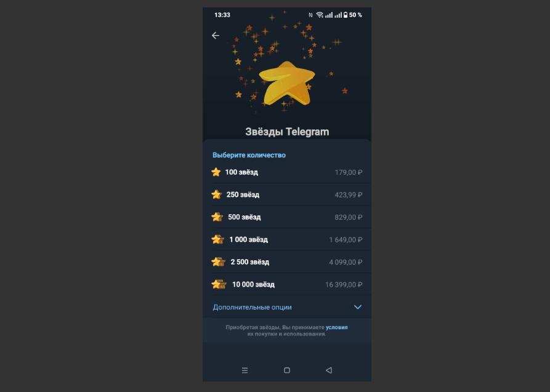The height and width of the screenshot is (392, 550).
Task: Tap the star stack icon for 10 000 звёзд
Action: (219, 284)
